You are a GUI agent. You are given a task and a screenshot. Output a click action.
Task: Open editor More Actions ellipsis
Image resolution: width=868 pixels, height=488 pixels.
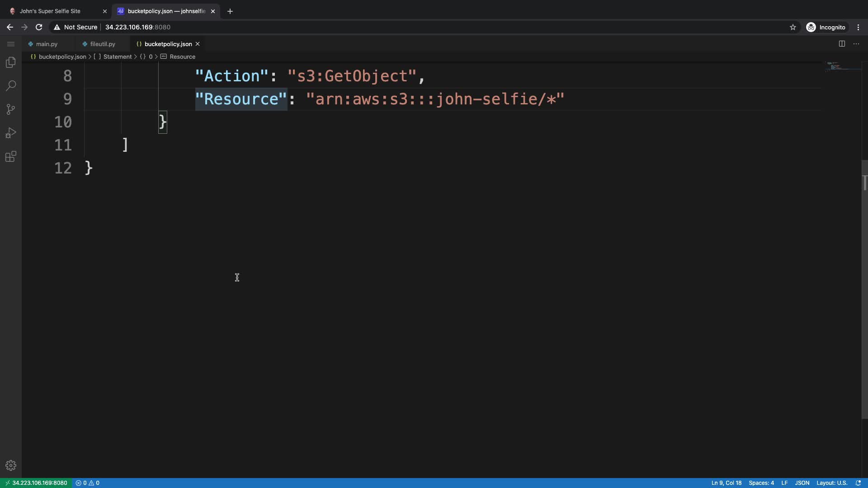(x=856, y=44)
